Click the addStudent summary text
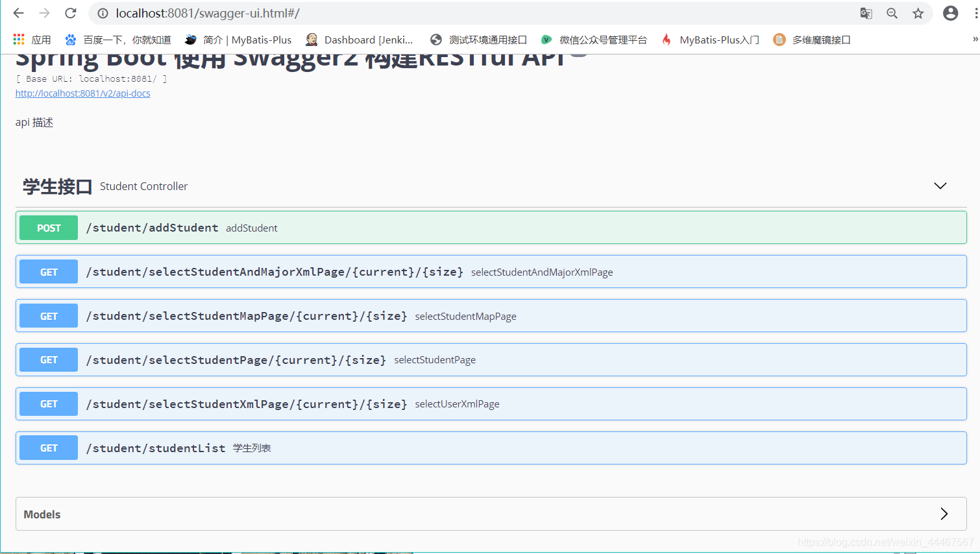980x554 pixels. [251, 228]
